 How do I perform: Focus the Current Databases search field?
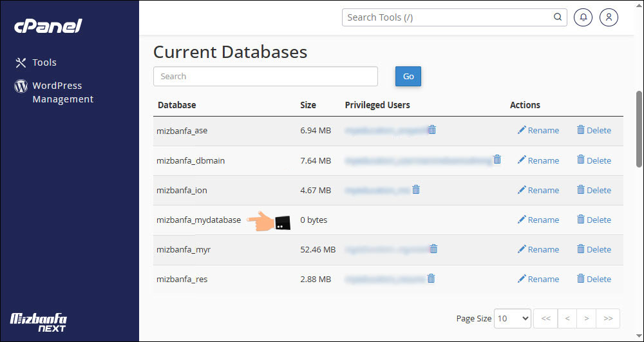click(x=265, y=76)
